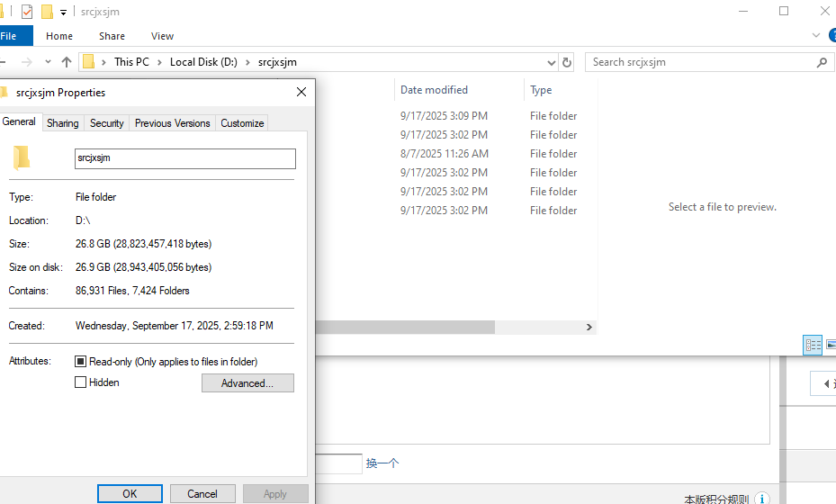Click the 换一个 link
The image size is (836, 504).
pyautogui.click(x=382, y=463)
